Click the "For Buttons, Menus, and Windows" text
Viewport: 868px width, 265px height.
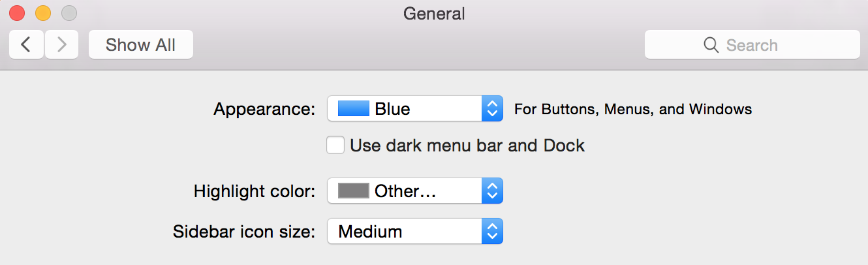[633, 109]
